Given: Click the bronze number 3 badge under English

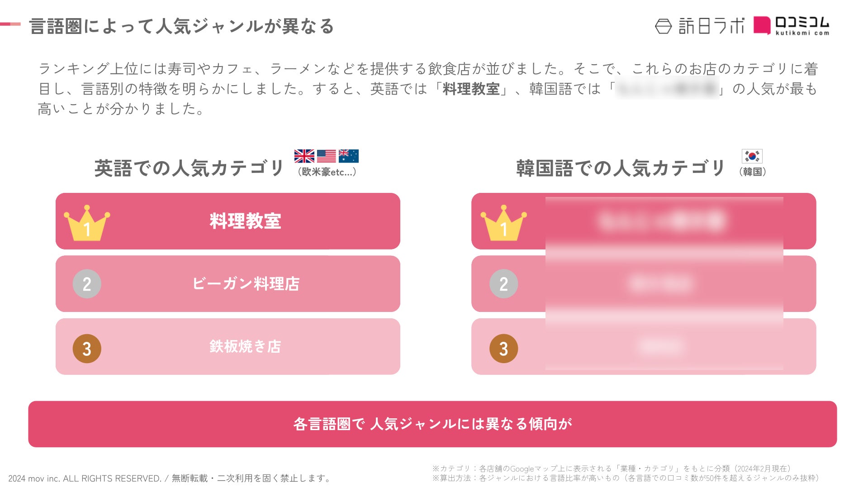Looking at the screenshot, I should (86, 348).
